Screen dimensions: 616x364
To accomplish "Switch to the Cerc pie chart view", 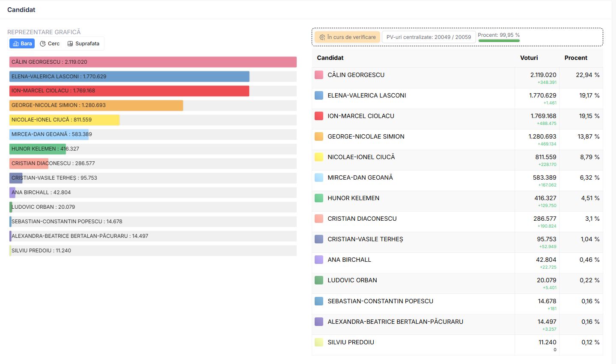I will point(50,44).
